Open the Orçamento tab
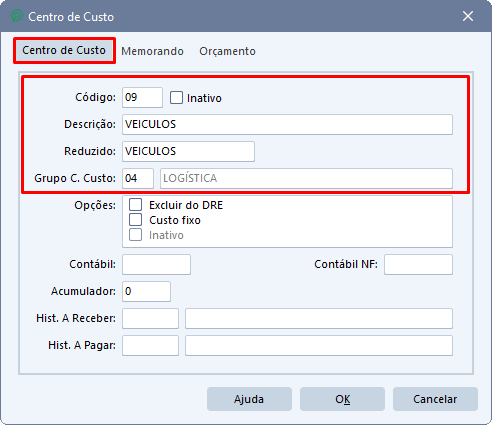This screenshot has width=492, height=425. click(x=227, y=51)
